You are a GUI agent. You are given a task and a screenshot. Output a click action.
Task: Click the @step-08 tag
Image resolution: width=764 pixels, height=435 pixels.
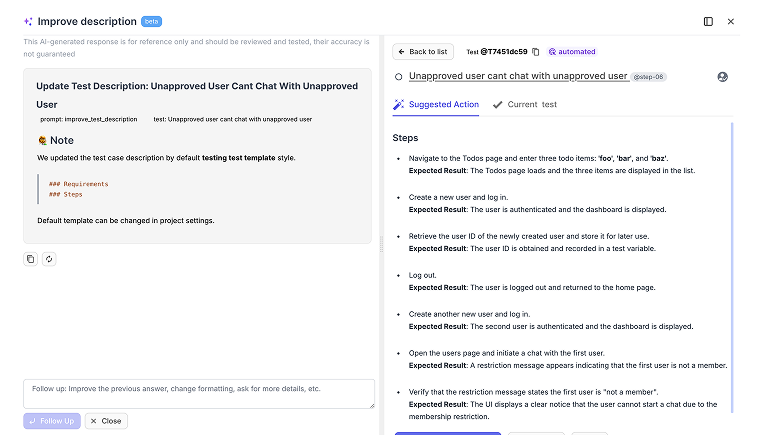649,77
